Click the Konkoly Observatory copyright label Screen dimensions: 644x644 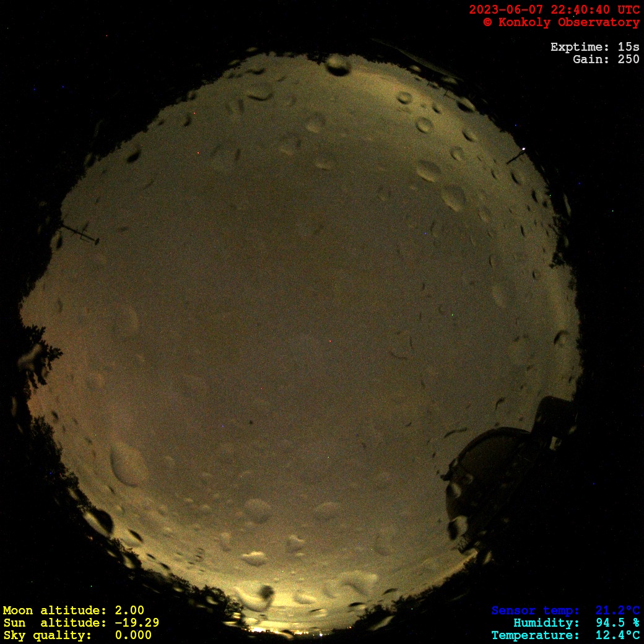[x=561, y=22]
